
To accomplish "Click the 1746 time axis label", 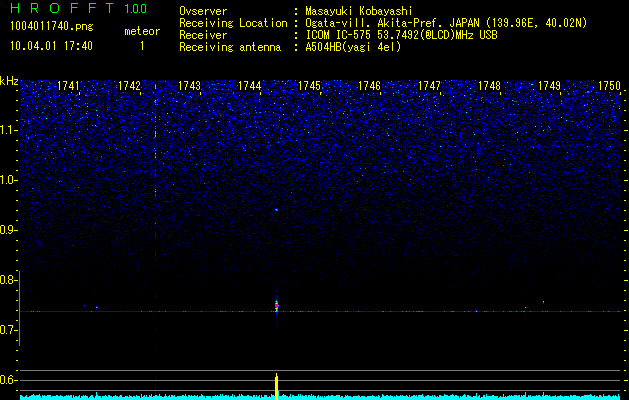I will [x=369, y=85].
